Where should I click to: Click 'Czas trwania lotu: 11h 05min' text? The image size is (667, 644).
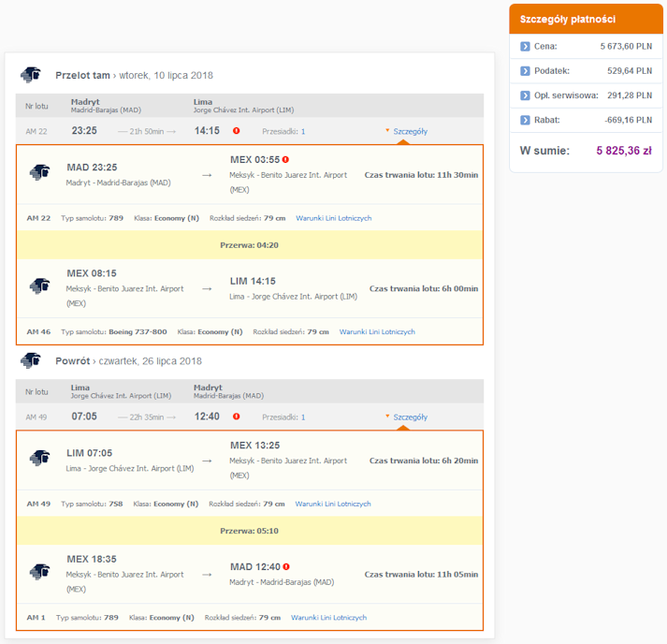(421, 574)
